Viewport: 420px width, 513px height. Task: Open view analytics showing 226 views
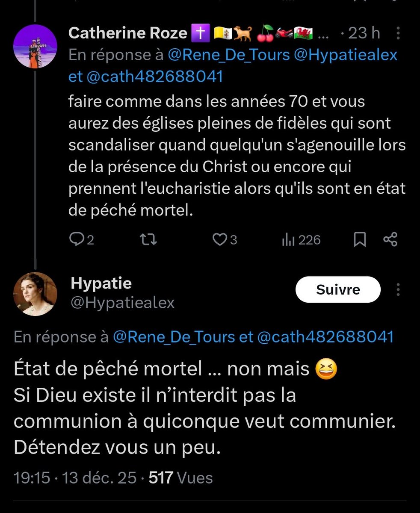[x=301, y=240]
